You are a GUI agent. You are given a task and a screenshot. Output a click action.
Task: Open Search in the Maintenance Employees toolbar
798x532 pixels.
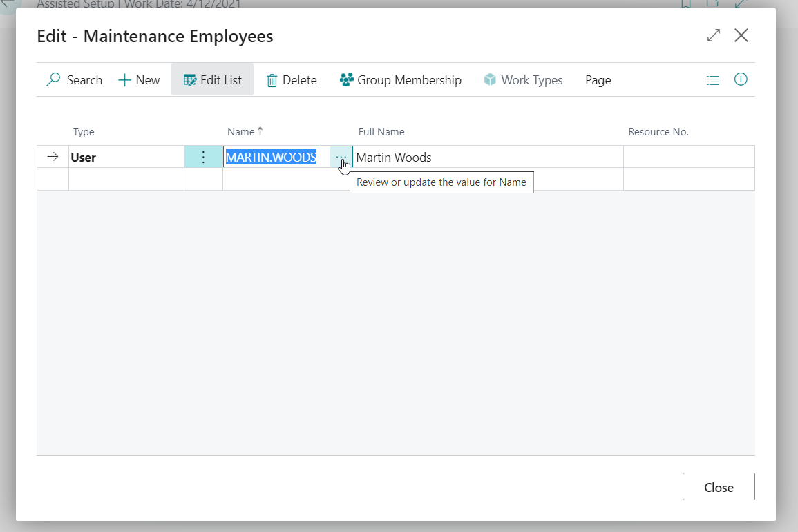(75, 80)
